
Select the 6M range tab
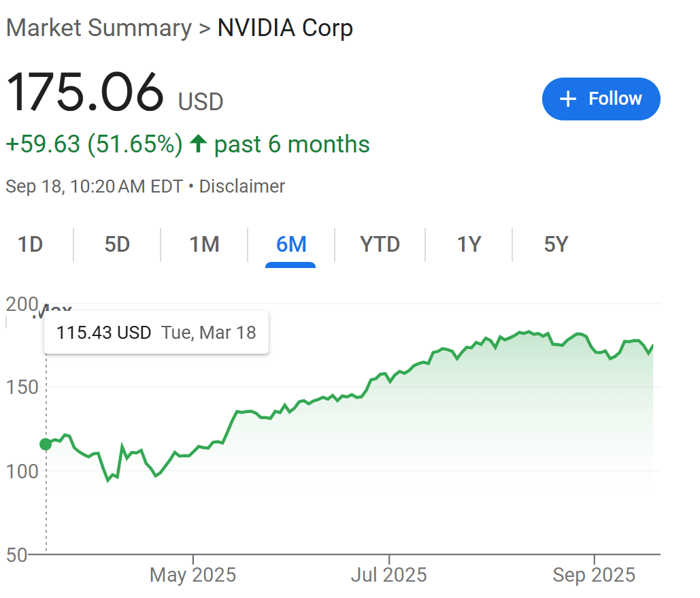291,244
